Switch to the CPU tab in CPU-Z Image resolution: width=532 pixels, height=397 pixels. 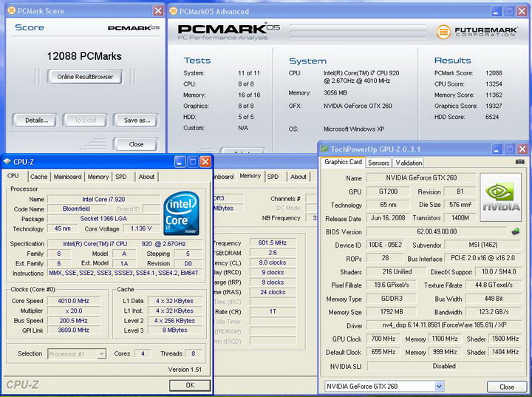(13, 175)
